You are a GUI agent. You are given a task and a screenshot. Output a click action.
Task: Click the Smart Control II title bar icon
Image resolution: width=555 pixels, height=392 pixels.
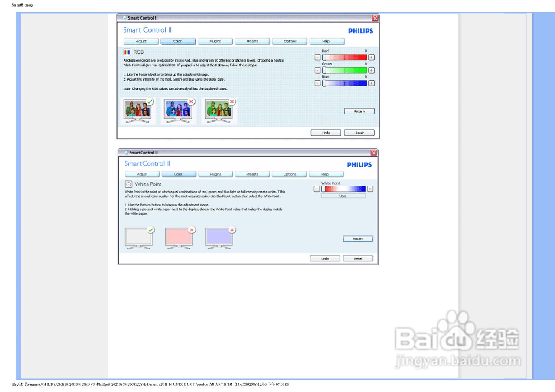tap(125, 18)
